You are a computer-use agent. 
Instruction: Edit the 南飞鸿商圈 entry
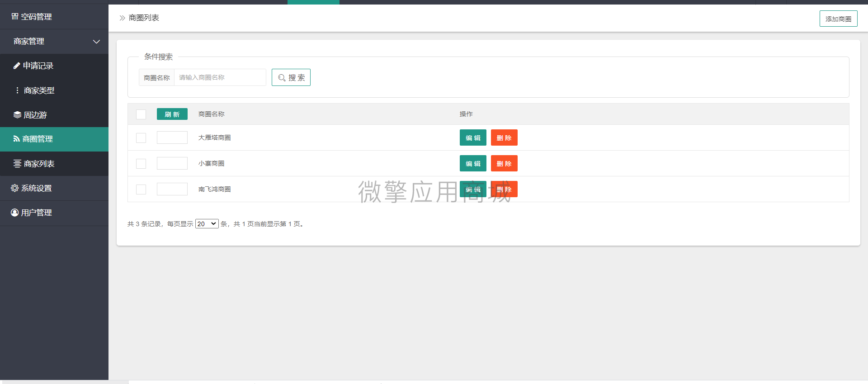click(x=473, y=189)
